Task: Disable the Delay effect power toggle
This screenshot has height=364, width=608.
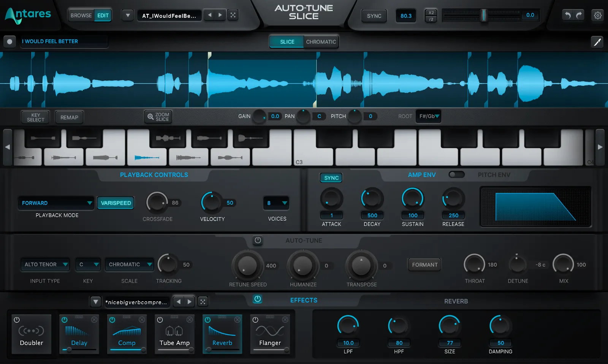Action: coord(65,320)
